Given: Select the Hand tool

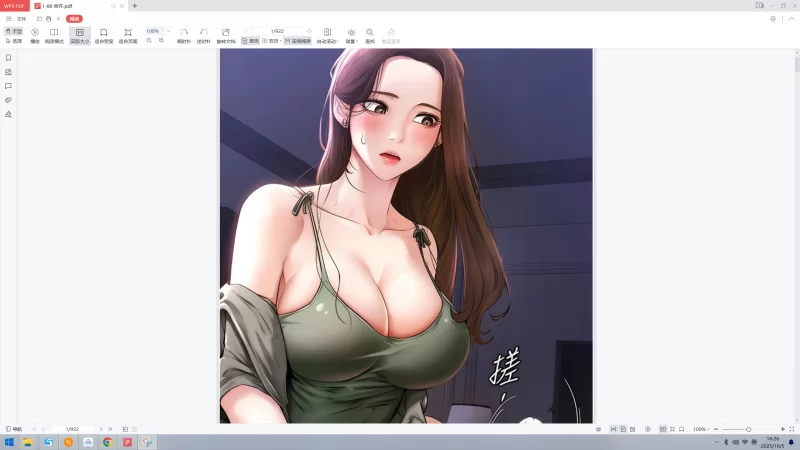Looking at the screenshot, I should point(14,31).
